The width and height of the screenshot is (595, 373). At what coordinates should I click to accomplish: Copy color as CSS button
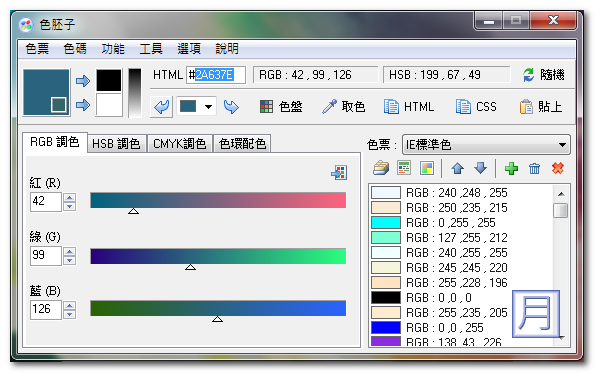point(476,107)
